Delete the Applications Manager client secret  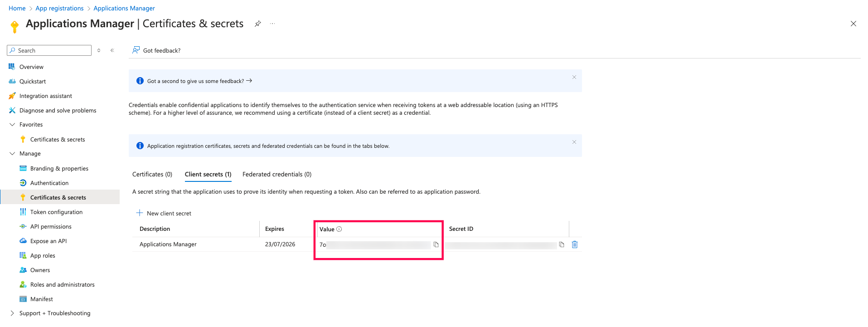pos(575,244)
